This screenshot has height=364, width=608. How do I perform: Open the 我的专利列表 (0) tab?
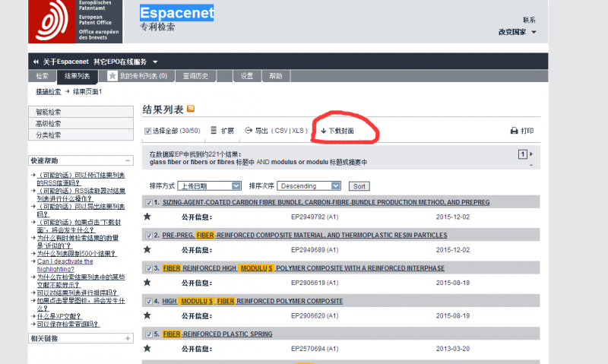138,76
